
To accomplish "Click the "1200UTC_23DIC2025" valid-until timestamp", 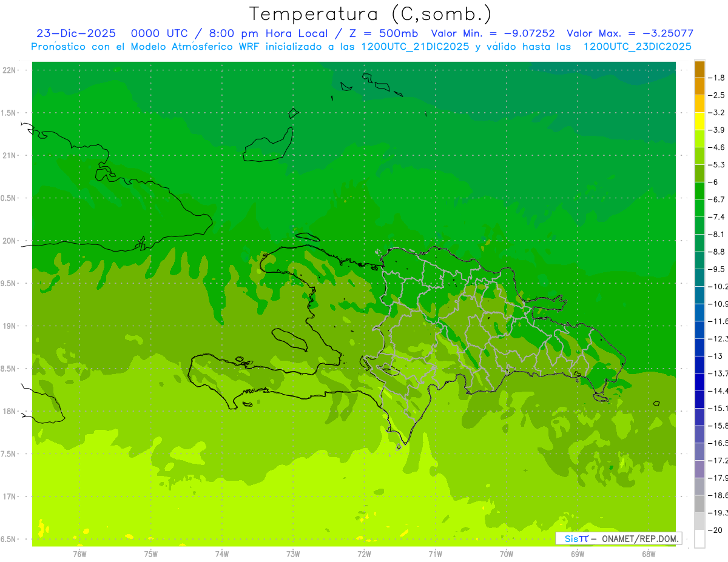I will pyautogui.click(x=637, y=47).
